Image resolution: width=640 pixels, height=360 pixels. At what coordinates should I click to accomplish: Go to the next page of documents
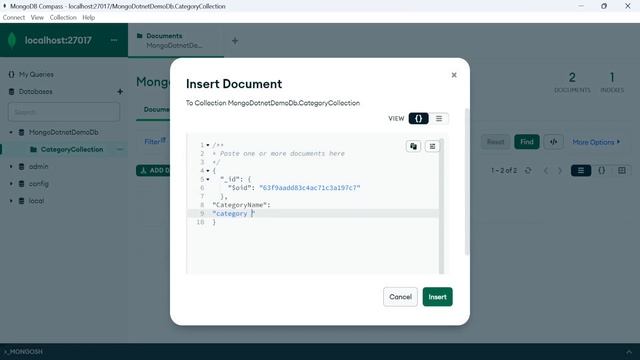560,171
